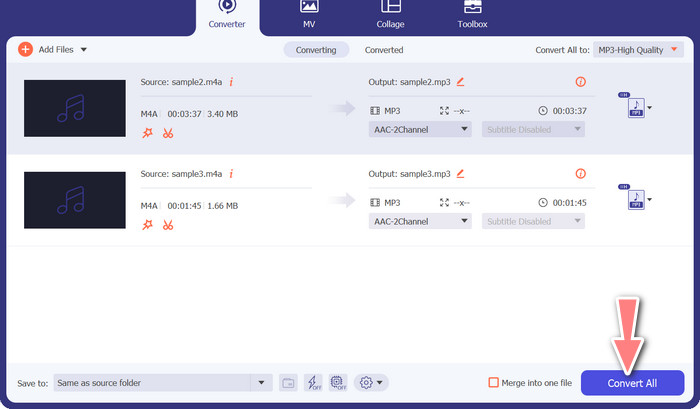Open output format settings for sample2.mp3

636,107
